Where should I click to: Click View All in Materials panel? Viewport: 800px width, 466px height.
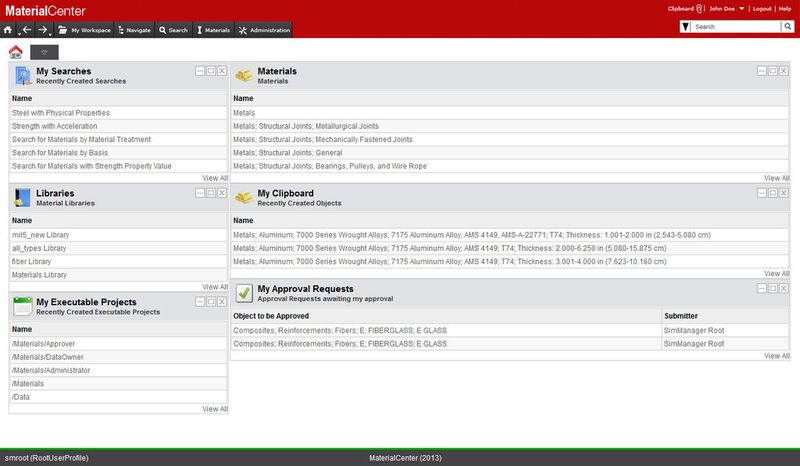click(x=777, y=178)
